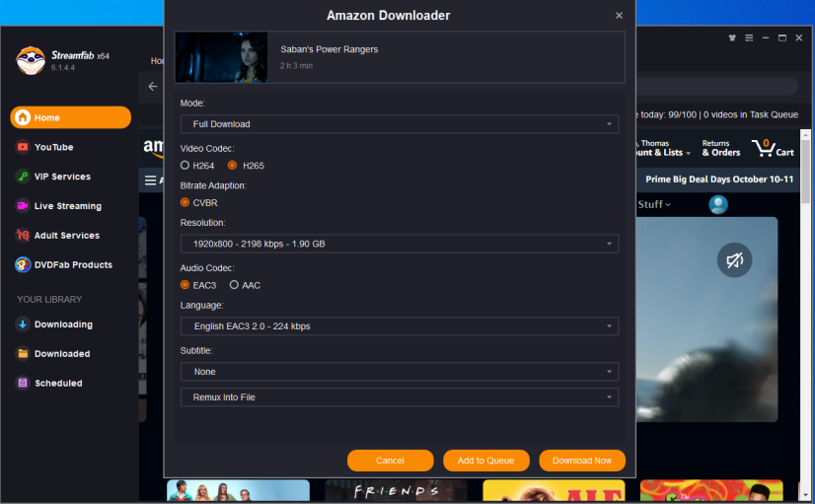
Task: Click the Amazon profile avatar icon
Action: coord(717,205)
